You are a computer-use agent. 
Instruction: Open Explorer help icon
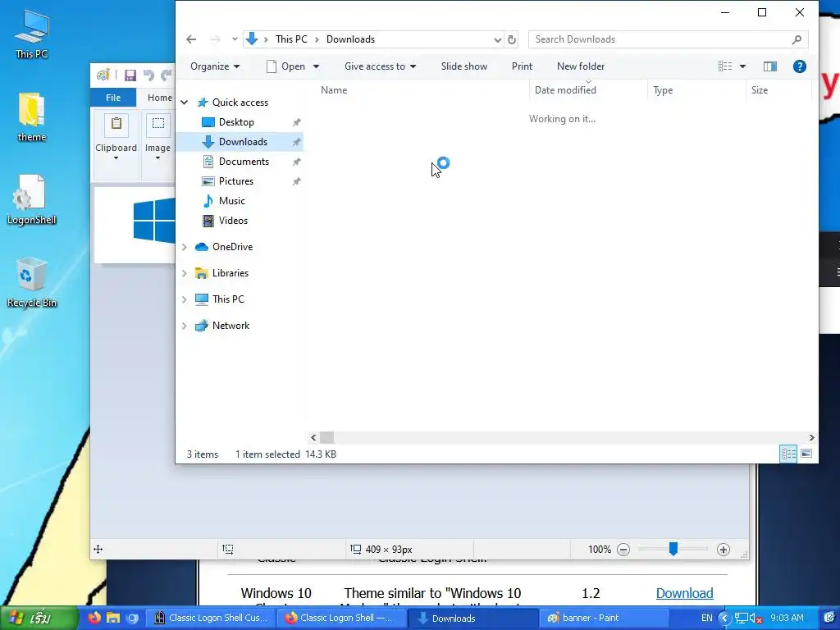[799, 66]
